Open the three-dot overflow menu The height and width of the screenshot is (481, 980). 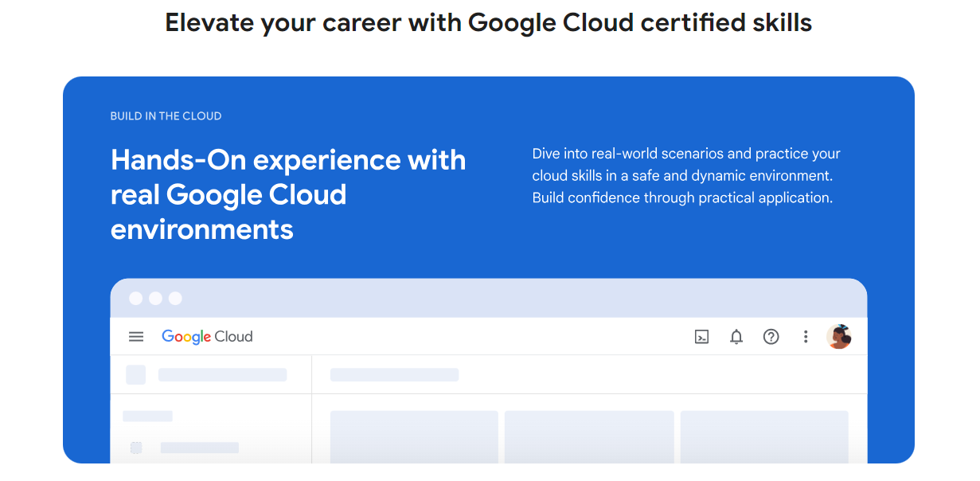coord(806,337)
